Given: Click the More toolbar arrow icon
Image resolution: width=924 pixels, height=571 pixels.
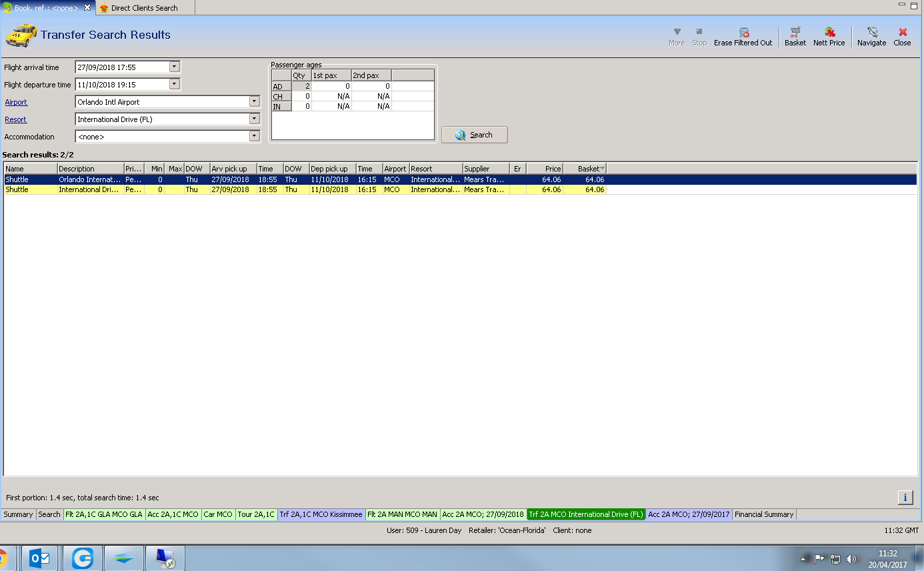Looking at the screenshot, I should coord(677,31).
